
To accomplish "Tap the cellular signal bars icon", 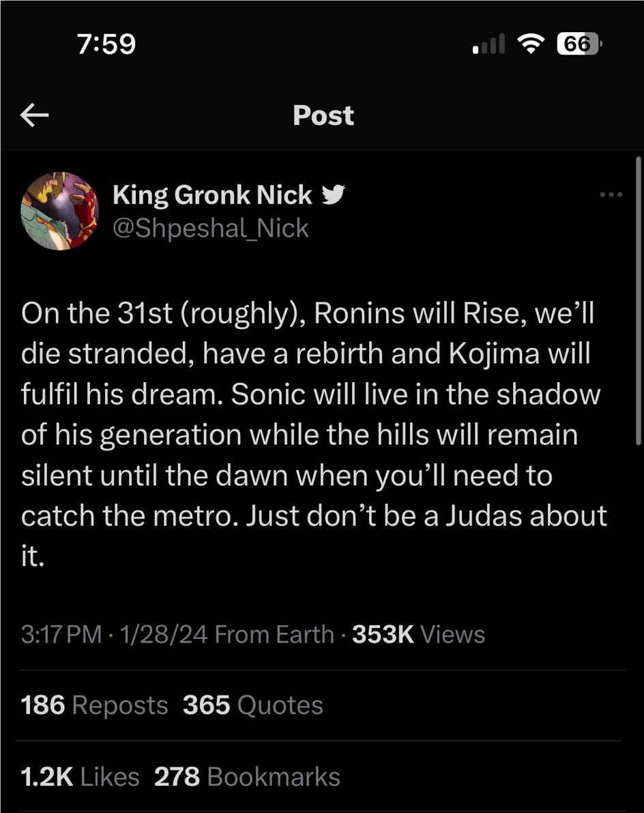I will (488, 44).
